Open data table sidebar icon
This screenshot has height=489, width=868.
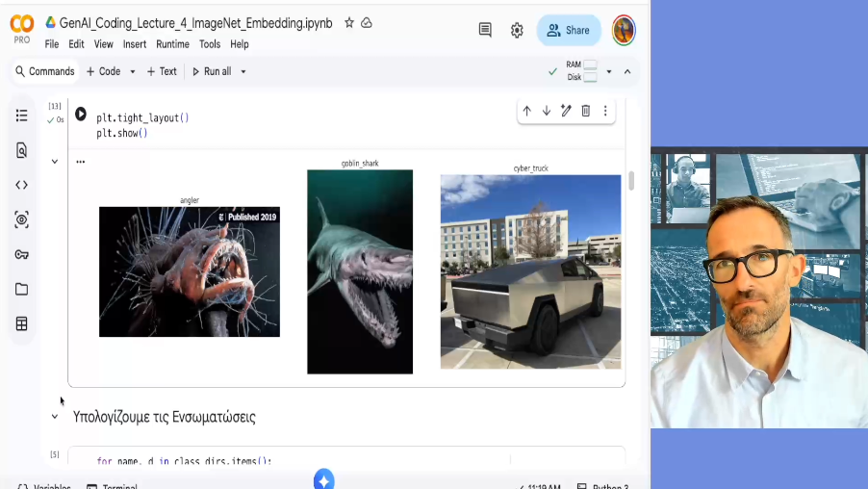tap(21, 324)
